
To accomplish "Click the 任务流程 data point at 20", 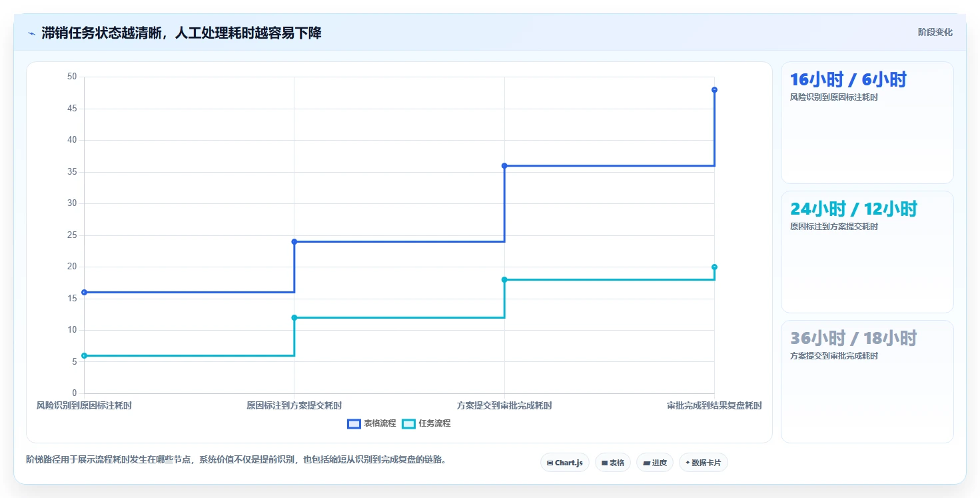I will point(714,267).
